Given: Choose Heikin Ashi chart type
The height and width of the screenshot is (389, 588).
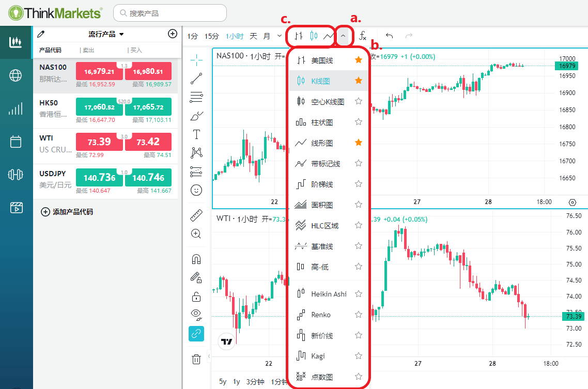Looking at the screenshot, I should coord(329,294).
